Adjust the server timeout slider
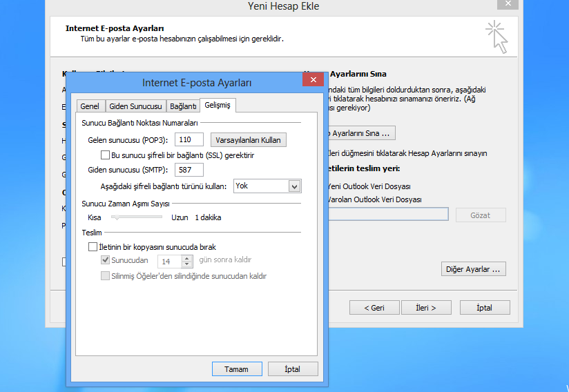569x392 pixels. coord(117,217)
